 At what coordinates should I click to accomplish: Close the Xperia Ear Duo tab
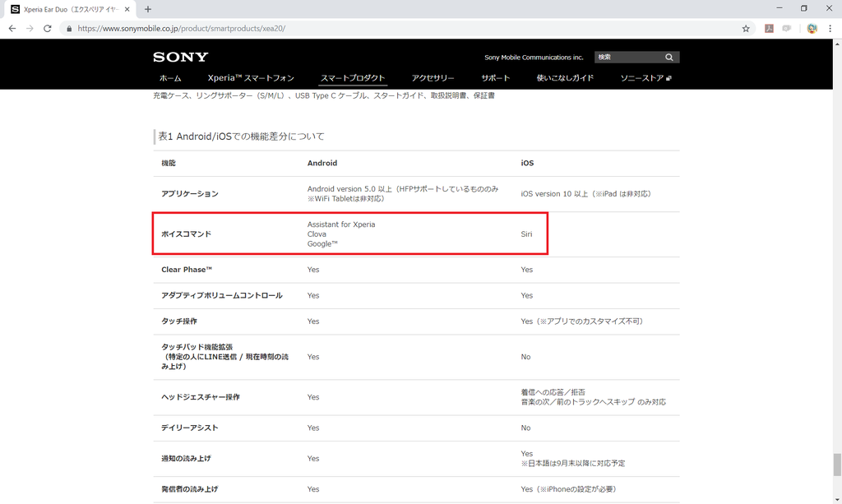(127, 9)
